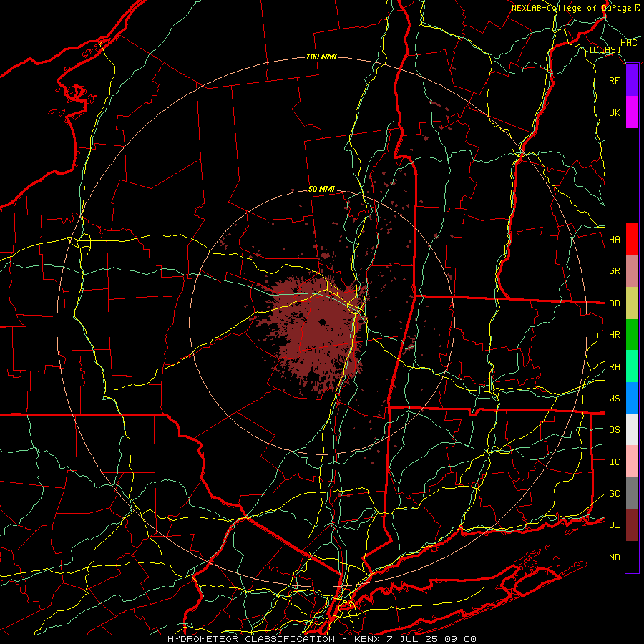Select the GR pink legend swatch
The width and height of the screenshot is (644, 644).
point(632,271)
